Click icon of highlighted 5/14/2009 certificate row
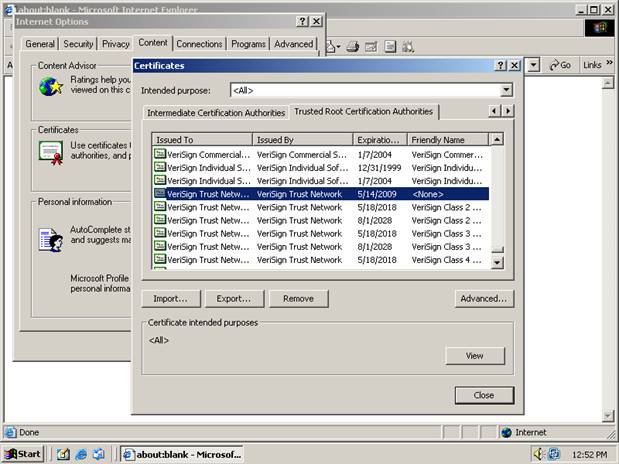This screenshot has width=619, height=464. (159, 193)
